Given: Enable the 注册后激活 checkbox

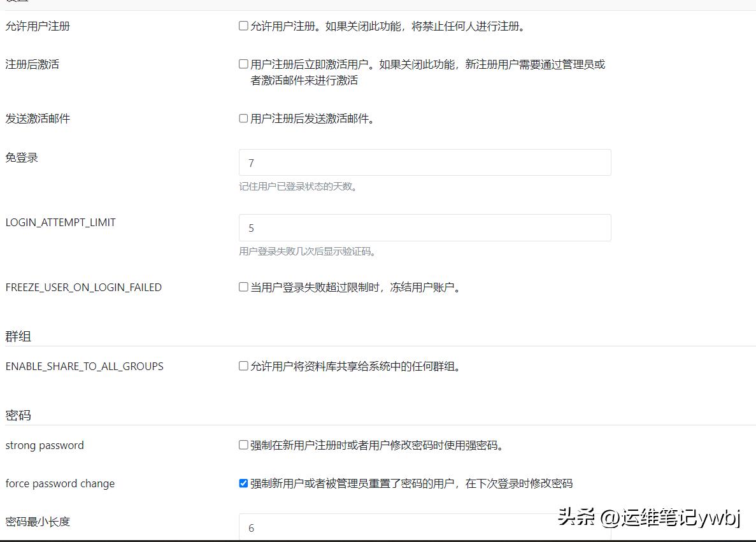Looking at the screenshot, I should click(x=243, y=62).
